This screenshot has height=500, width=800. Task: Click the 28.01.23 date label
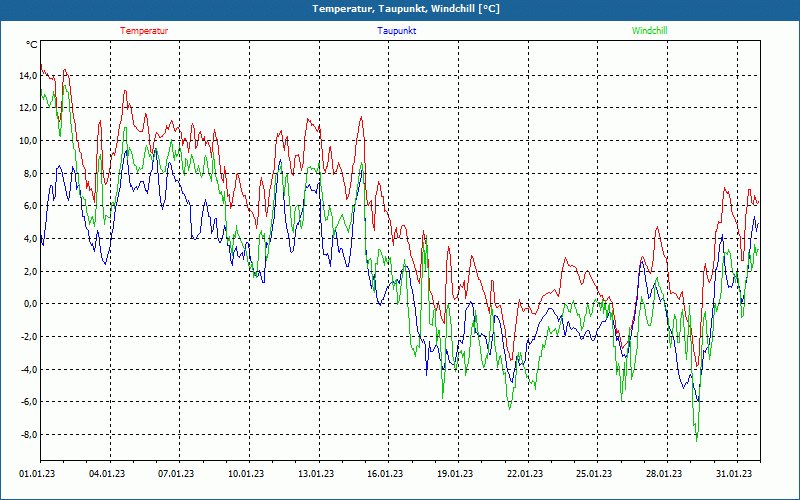pos(664,474)
